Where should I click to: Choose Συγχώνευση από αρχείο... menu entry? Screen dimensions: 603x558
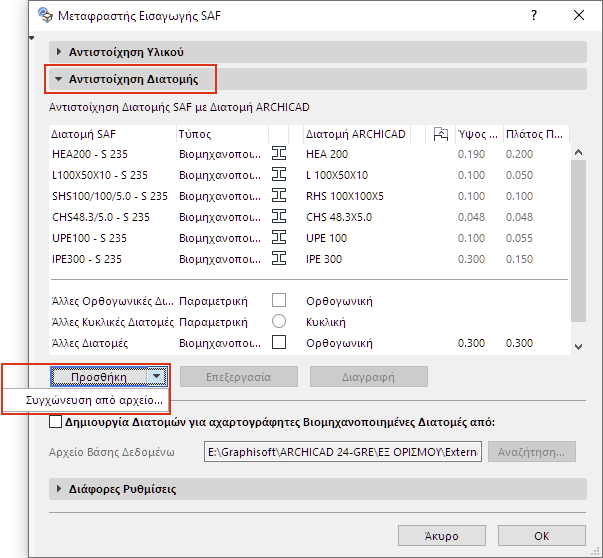pyautogui.click(x=94, y=400)
